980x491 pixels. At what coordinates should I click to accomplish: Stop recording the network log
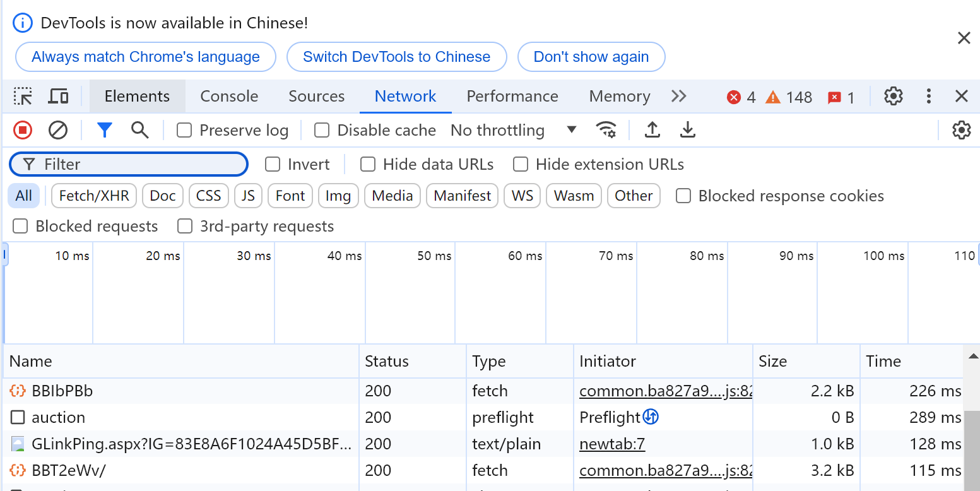(23, 131)
